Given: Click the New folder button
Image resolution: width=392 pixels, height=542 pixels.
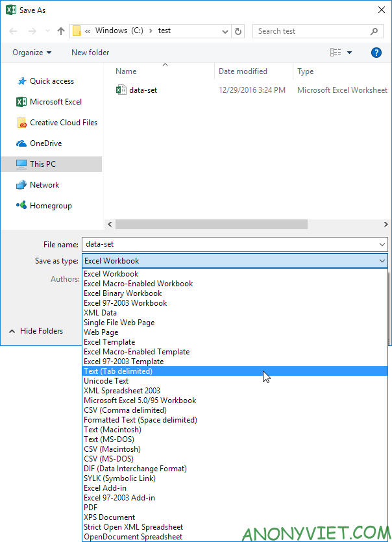Looking at the screenshot, I should pyautogui.click(x=90, y=53).
